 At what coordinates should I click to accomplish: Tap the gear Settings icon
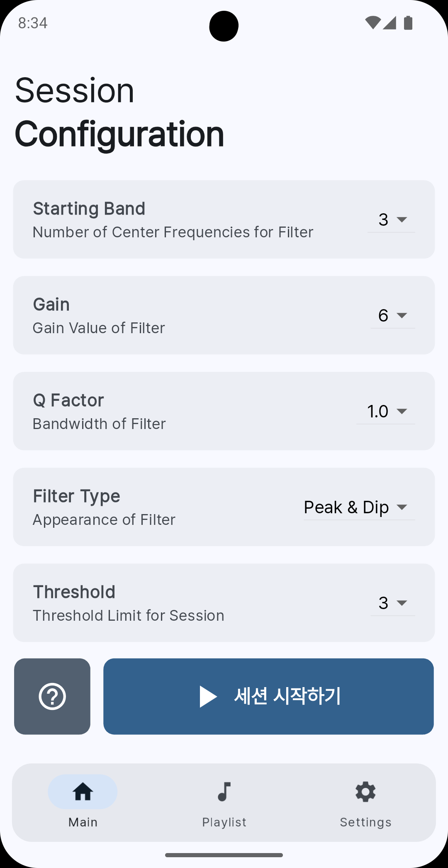(x=365, y=792)
